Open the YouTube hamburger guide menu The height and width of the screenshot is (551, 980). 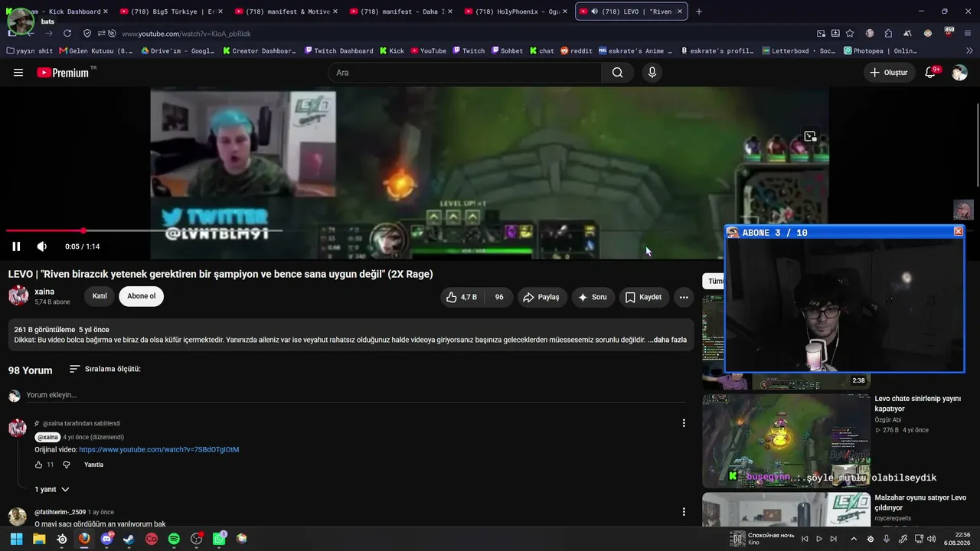tap(18, 73)
